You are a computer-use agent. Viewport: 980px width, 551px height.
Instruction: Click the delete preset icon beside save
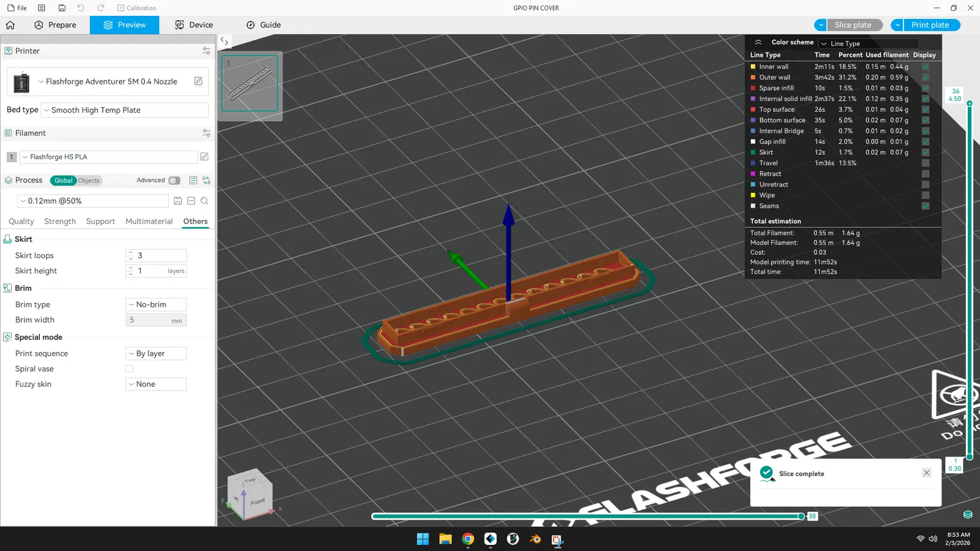[x=191, y=201]
